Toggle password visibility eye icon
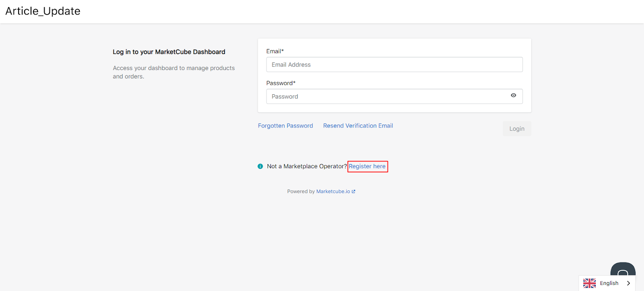Viewport: 644px width, 291px height. tap(514, 95)
